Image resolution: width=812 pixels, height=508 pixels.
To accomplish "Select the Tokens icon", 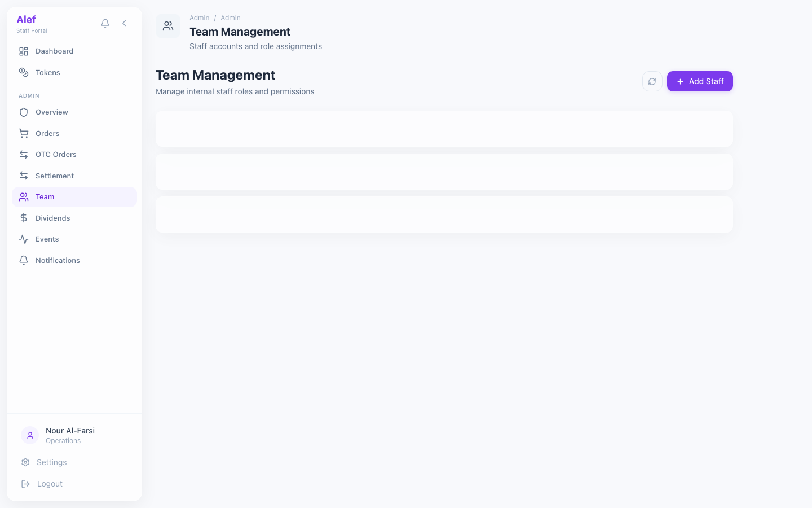I will pyautogui.click(x=23, y=72).
